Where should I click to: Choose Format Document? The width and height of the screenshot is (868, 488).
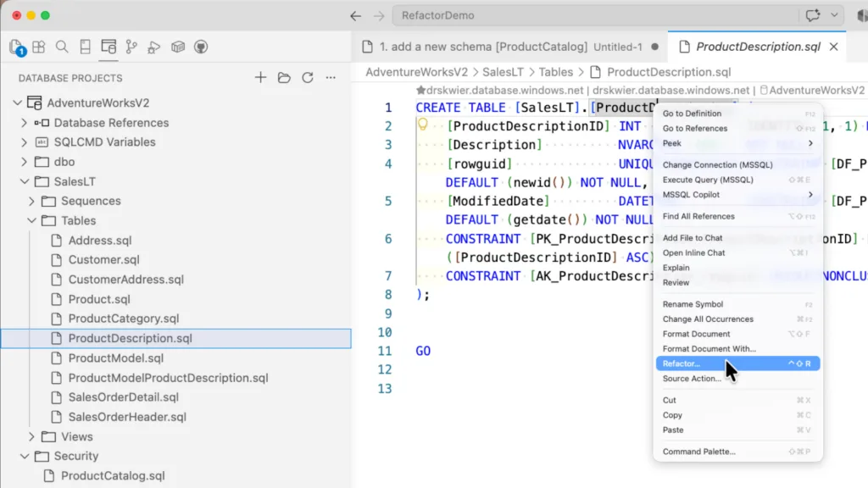click(x=738, y=334)
